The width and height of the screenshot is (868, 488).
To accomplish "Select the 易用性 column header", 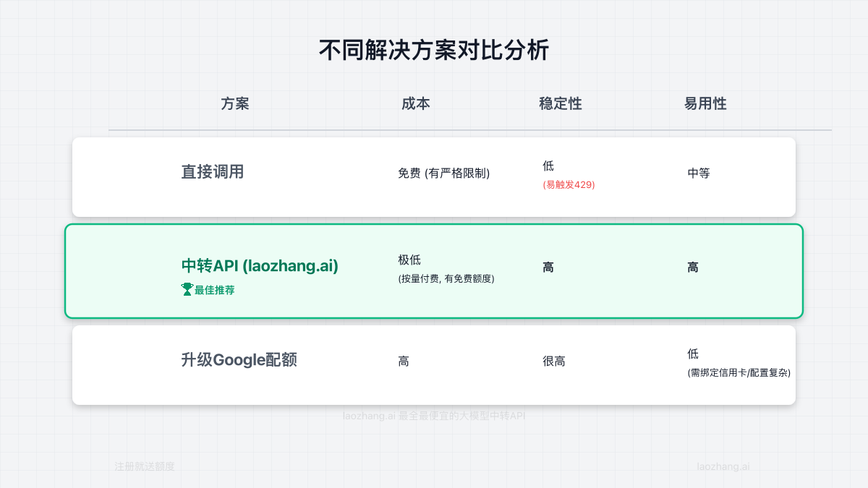I will [x=705, y=103].
